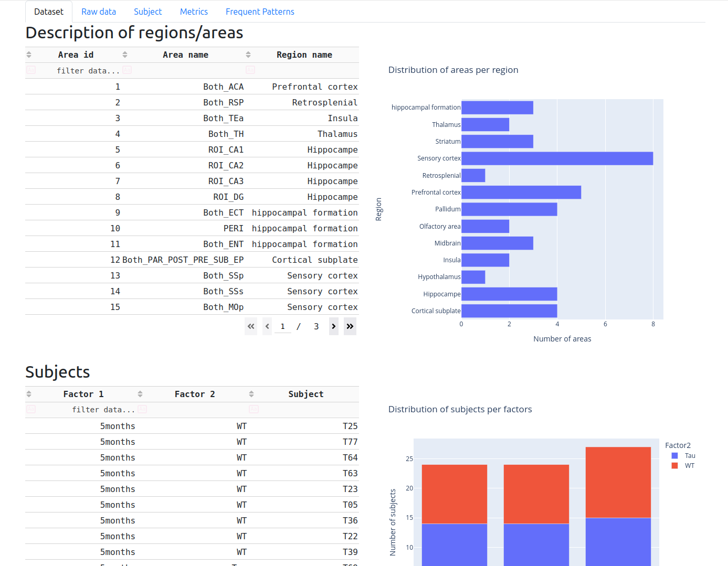Click the Retrosplenial bar in chart
The height and width of the screenshot is (566, 728).
click(x=473, y=175)
